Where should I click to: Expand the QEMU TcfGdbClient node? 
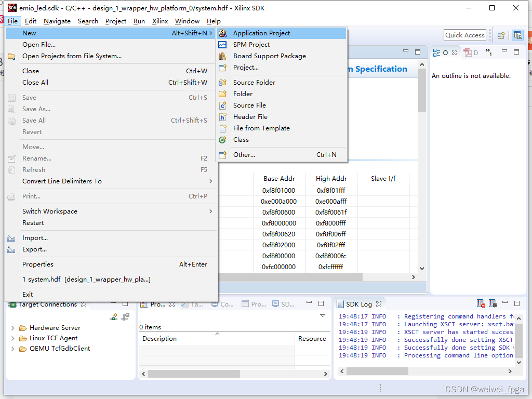12,349
